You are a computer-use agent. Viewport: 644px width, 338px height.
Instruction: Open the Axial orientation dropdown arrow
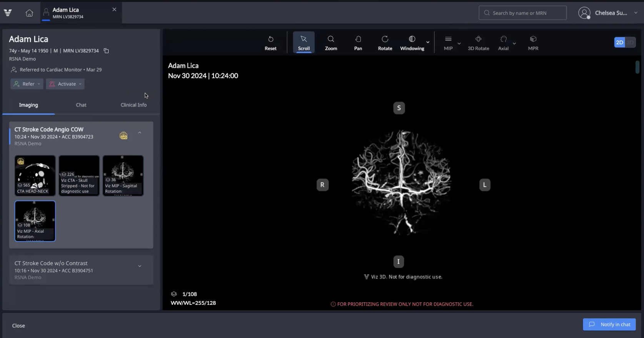(514, 44)
